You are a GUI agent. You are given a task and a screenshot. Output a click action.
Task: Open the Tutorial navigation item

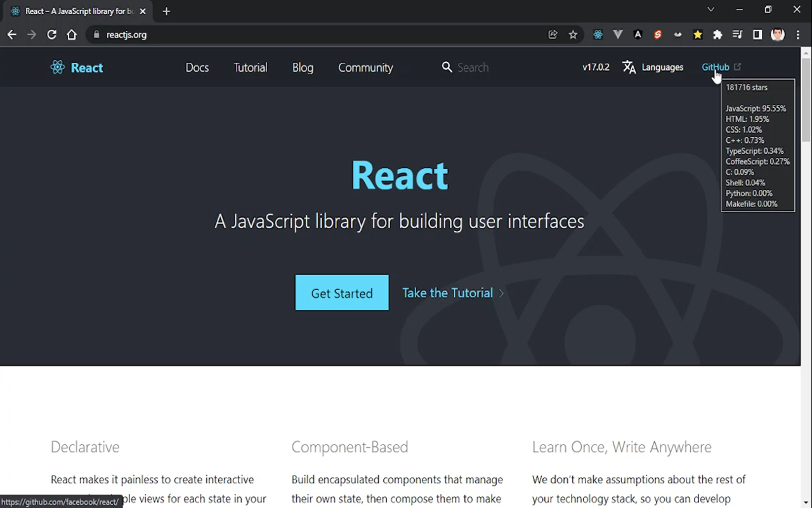tap(251, 67)
